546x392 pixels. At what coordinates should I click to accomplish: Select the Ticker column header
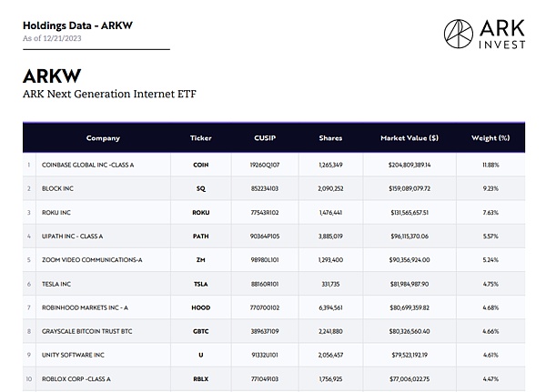[x=201, y=138]
